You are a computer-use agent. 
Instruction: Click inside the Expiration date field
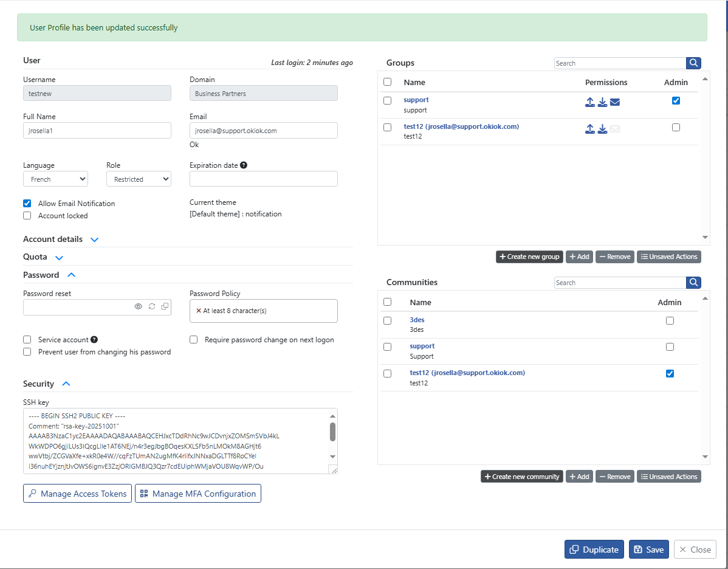263,178
